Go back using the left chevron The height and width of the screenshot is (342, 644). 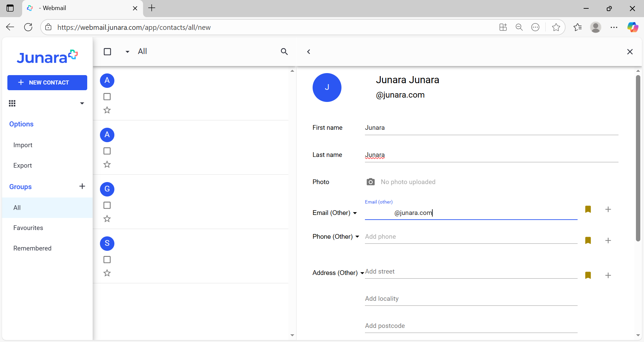tap(309, 52)
